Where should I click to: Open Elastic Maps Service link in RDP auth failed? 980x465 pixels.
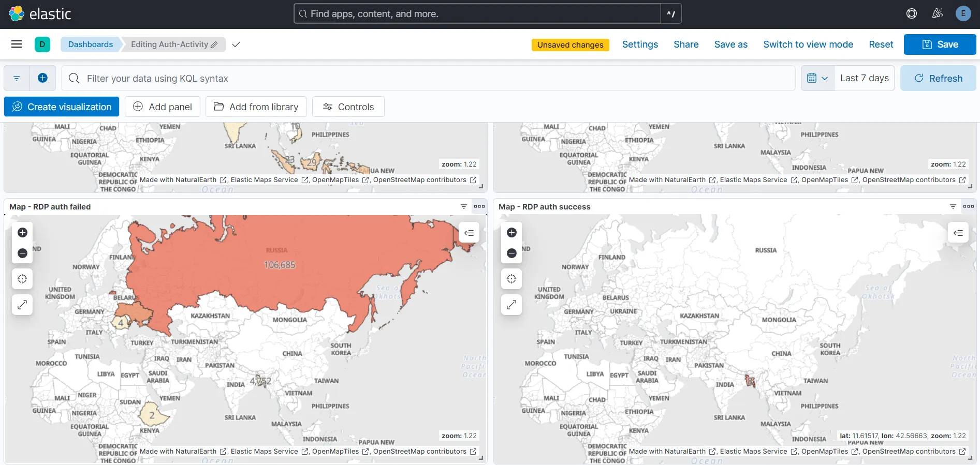coord(270,452)
